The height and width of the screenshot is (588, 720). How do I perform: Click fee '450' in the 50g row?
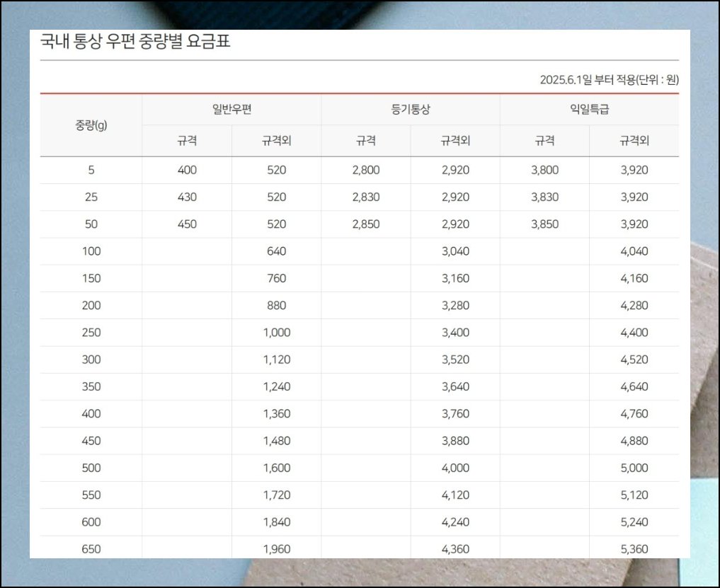pos(187,224)
